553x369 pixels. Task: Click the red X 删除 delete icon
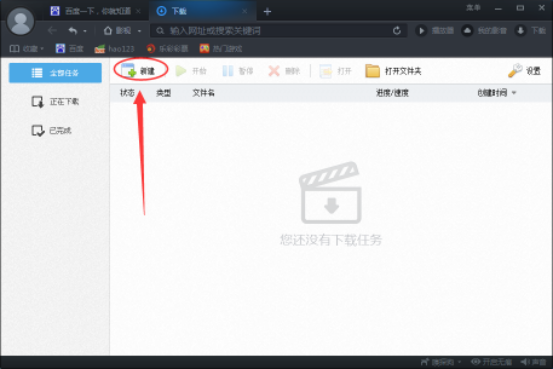coord(274,71)
